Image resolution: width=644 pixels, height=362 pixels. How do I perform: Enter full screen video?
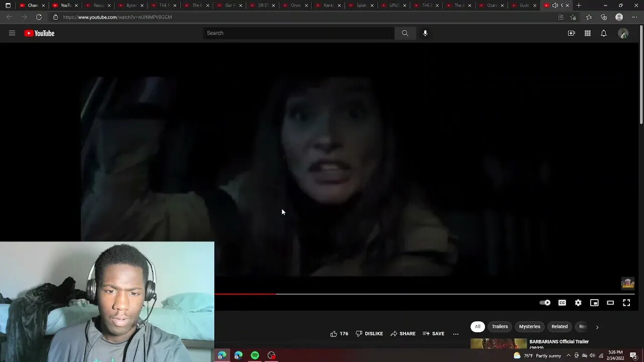[x=626, y=303]
